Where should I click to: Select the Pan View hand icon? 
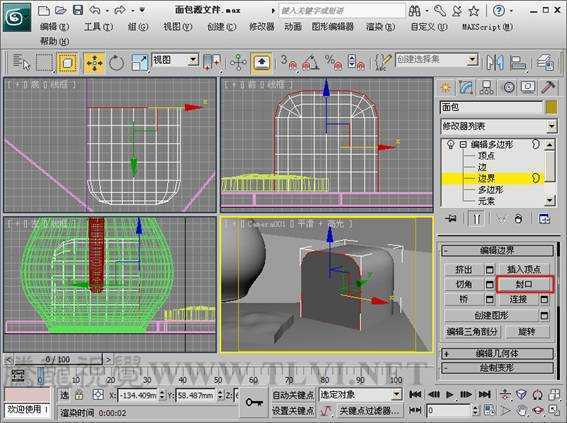click(x=521, y=411)
